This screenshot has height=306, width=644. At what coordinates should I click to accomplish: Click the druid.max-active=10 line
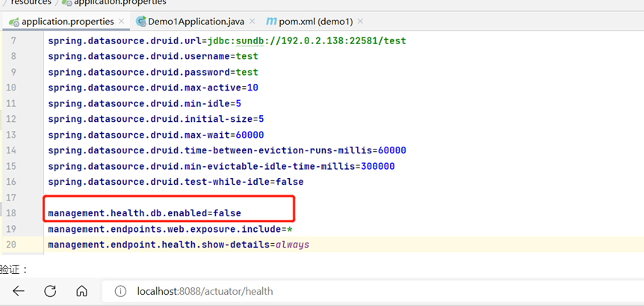tap(153, 88)
